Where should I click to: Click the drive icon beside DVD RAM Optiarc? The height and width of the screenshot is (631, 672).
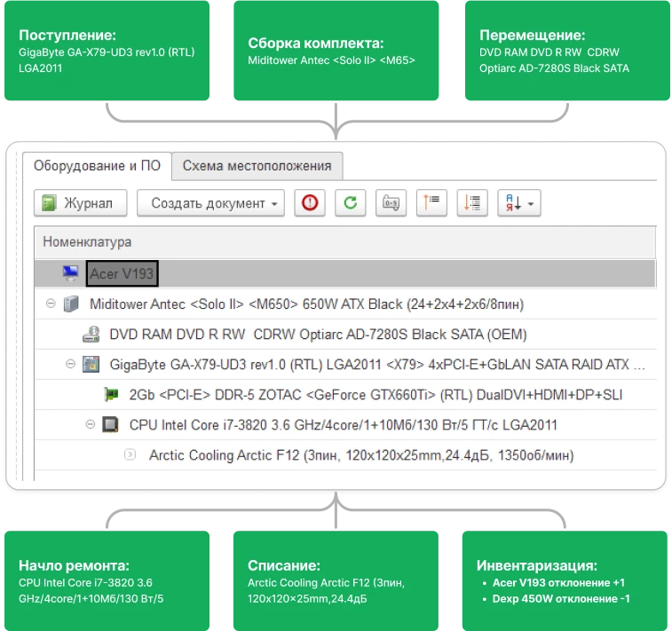[x=91, y=334]
